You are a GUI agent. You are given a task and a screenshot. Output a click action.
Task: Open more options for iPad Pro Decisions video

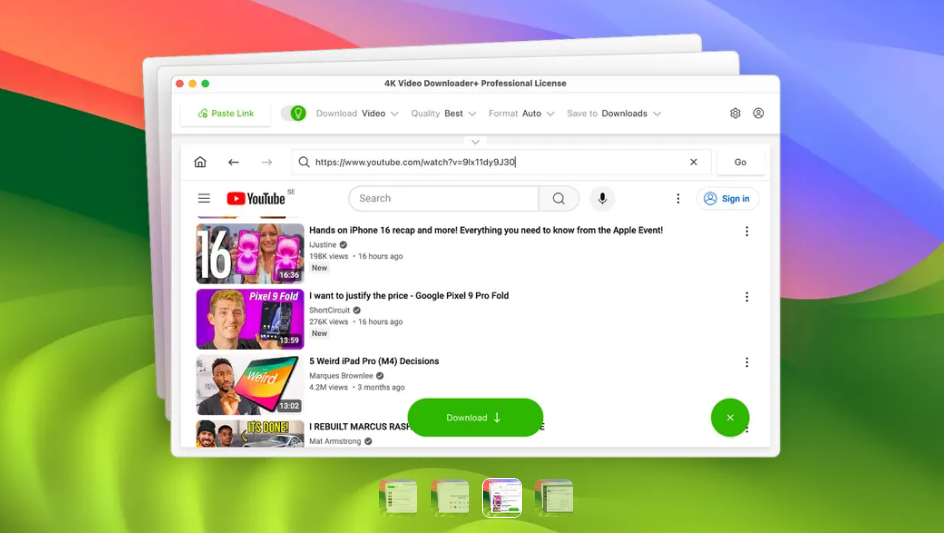747,363
